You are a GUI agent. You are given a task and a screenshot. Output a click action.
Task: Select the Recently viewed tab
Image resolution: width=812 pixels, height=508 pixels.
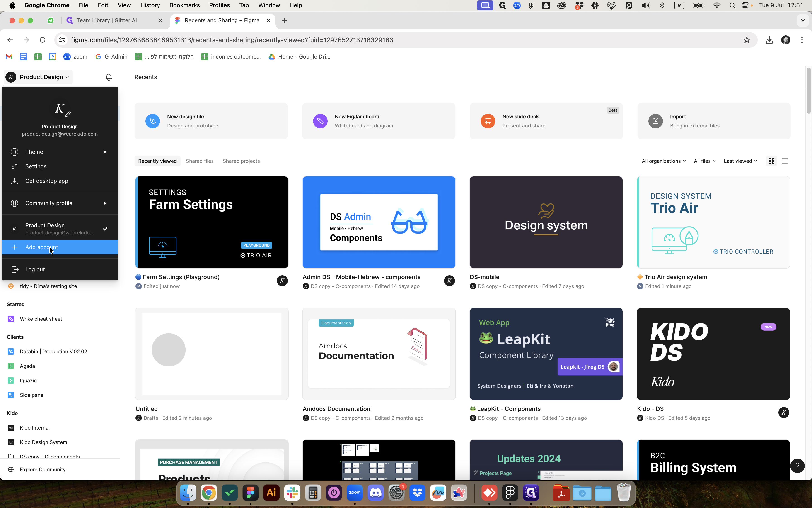(x=157, y=161)
